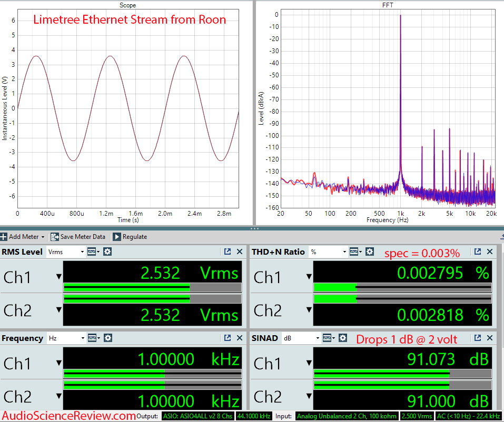
Task: Click inside the Scope waveform plot
Action: point(128,108)
